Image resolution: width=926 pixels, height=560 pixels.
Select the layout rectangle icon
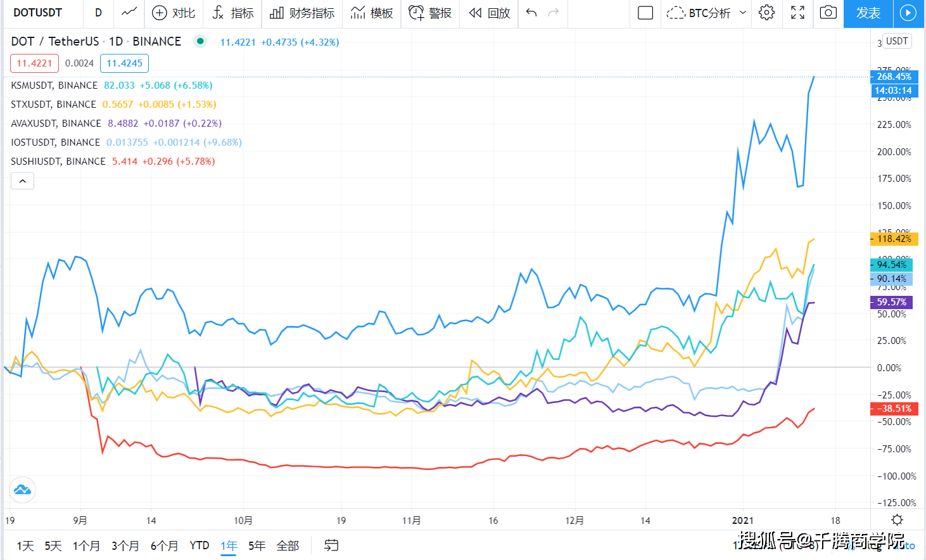coord(645,13)
